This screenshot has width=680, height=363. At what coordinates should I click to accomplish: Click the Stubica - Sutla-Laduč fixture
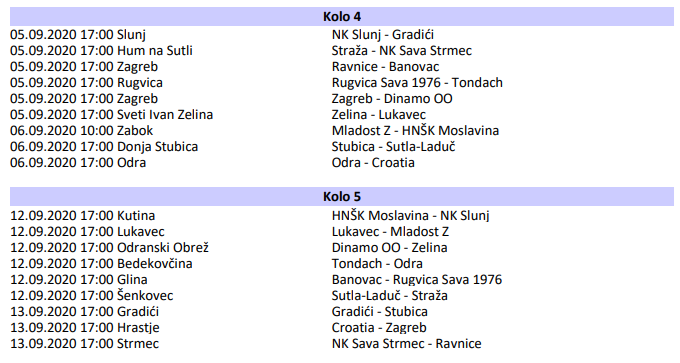[393, 147]
